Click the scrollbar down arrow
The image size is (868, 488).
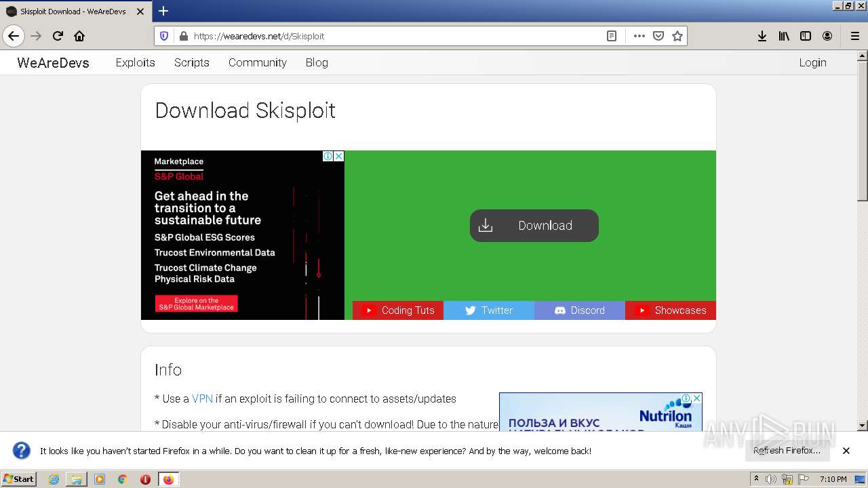pos(863,426)
